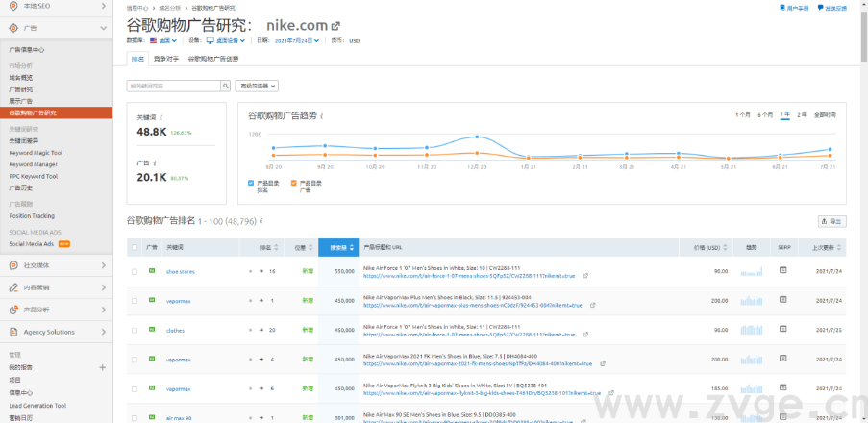Open the 用户手册 user manual
Screen dimensions: 868x423
pos(795,8)
